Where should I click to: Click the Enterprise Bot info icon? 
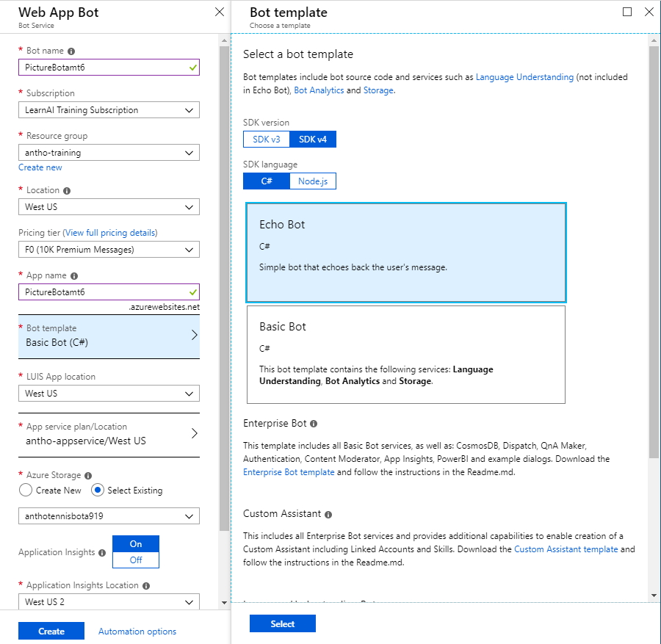click(x=314, y=424)
